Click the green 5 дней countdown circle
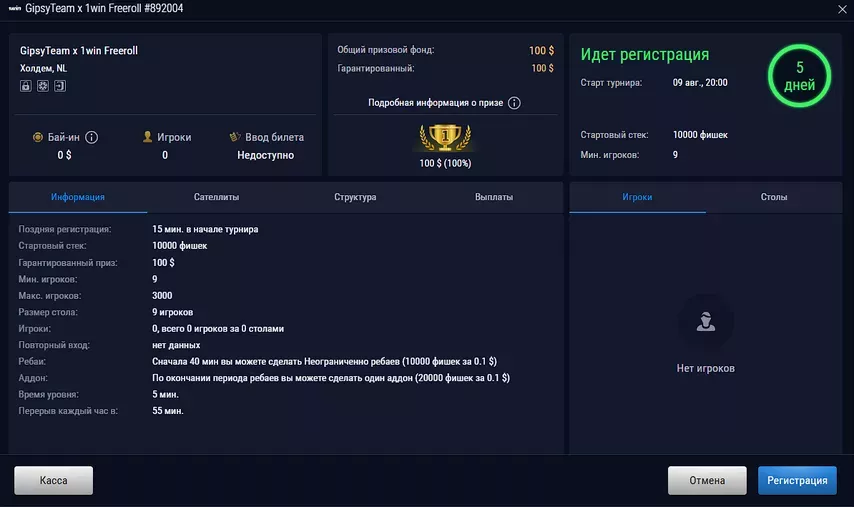The width and height of the screenshot is (854, 507). pyautogui.click(x=799, y=76)
